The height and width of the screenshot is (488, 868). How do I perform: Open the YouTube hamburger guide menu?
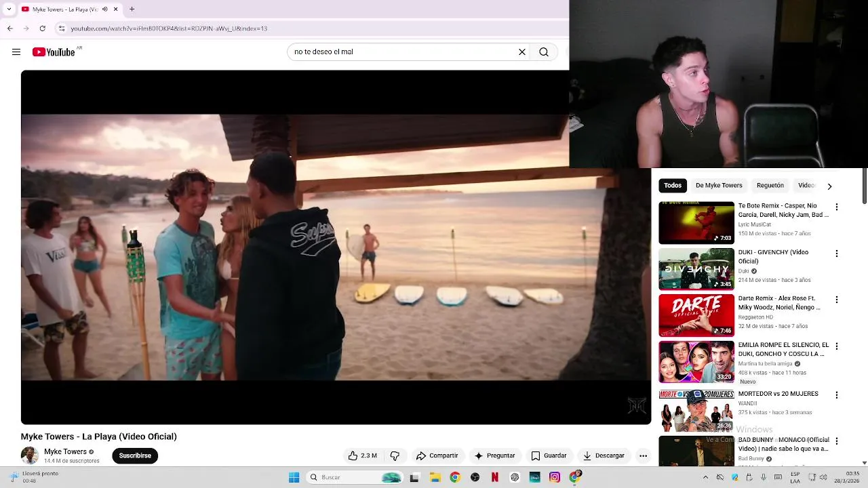point(16,52)
